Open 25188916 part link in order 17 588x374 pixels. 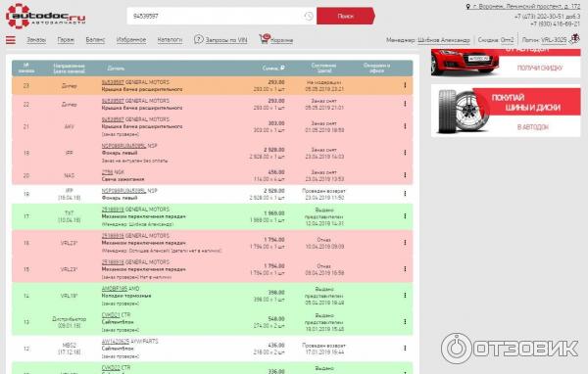click(113, 210)
